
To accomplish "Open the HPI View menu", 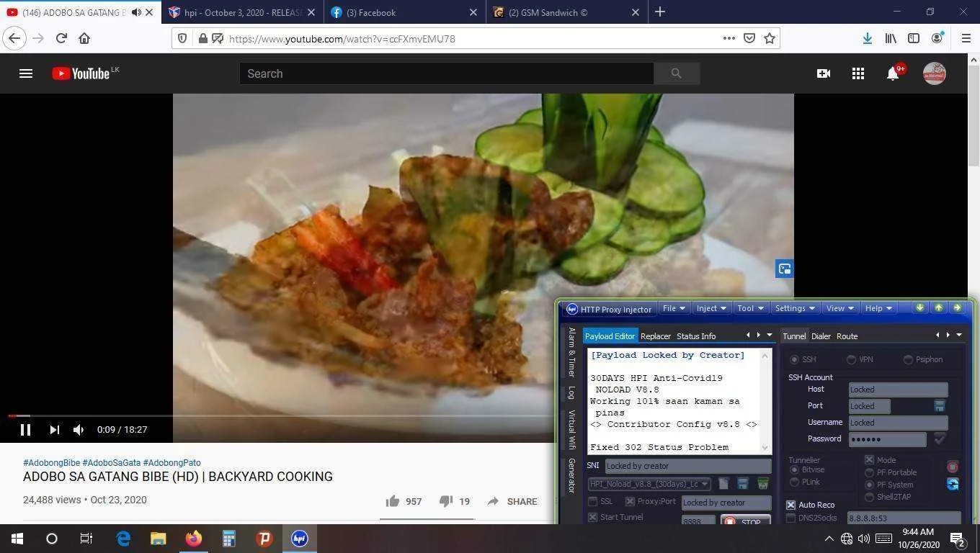I will pos(839,308).
